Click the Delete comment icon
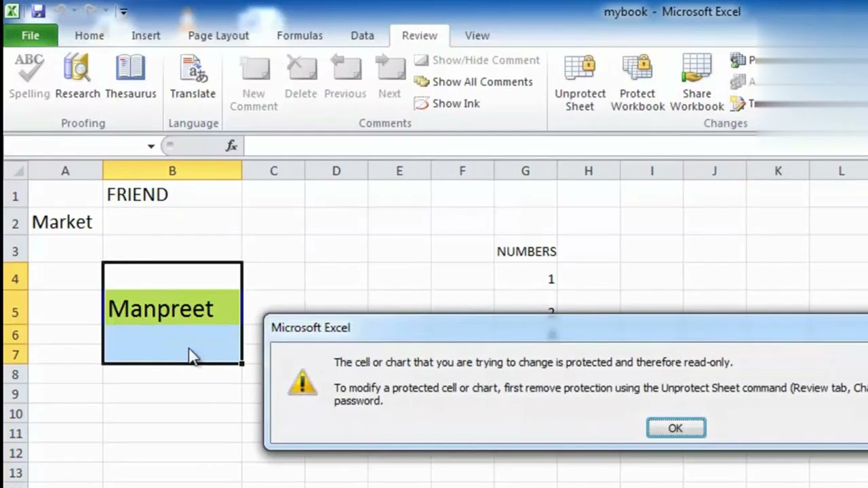The image size is (868, 488). click(300, 77)
